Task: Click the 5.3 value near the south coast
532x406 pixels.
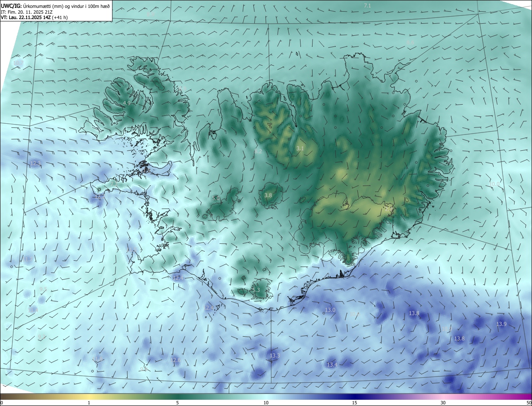Action: click(256, 290)
